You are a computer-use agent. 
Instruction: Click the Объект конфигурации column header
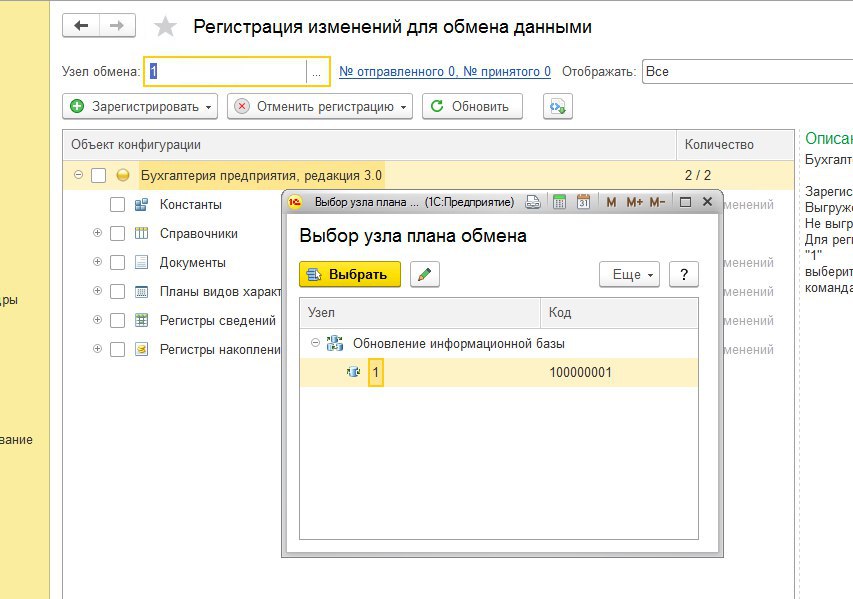pos(369,144)
